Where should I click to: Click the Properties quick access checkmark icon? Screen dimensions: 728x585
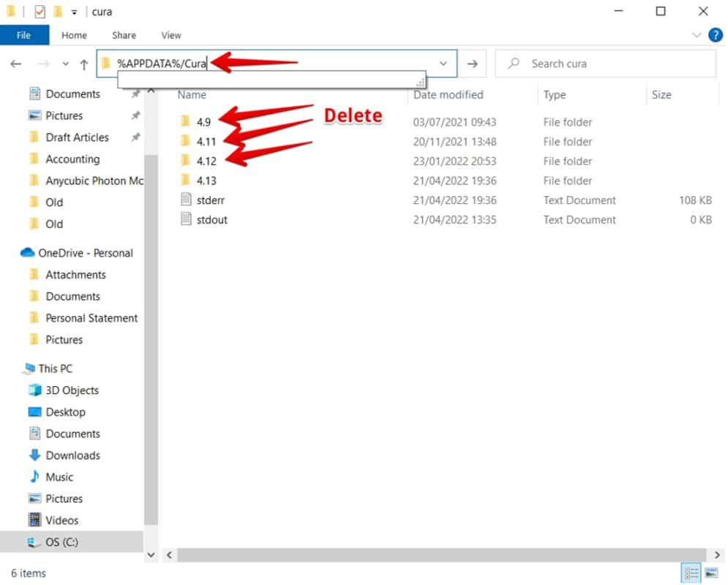(40, 12)
